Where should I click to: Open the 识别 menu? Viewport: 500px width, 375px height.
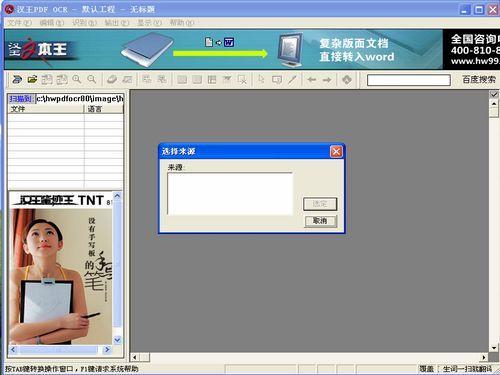pos(84,23)
